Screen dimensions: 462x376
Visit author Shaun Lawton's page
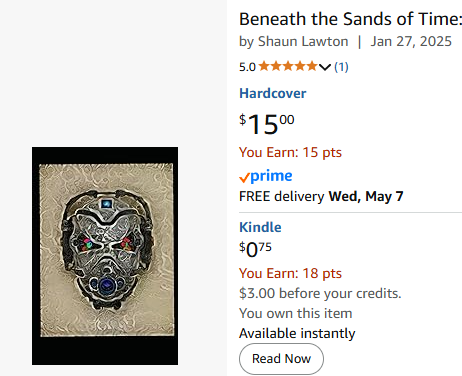[x=303, y=42]
